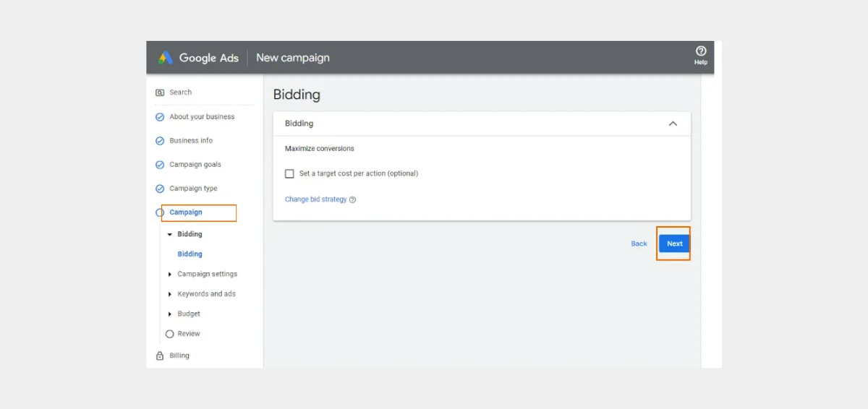Screen dimensions: 868x409
Task: Click the Search campaign type icon
Action: coord(160,92)
